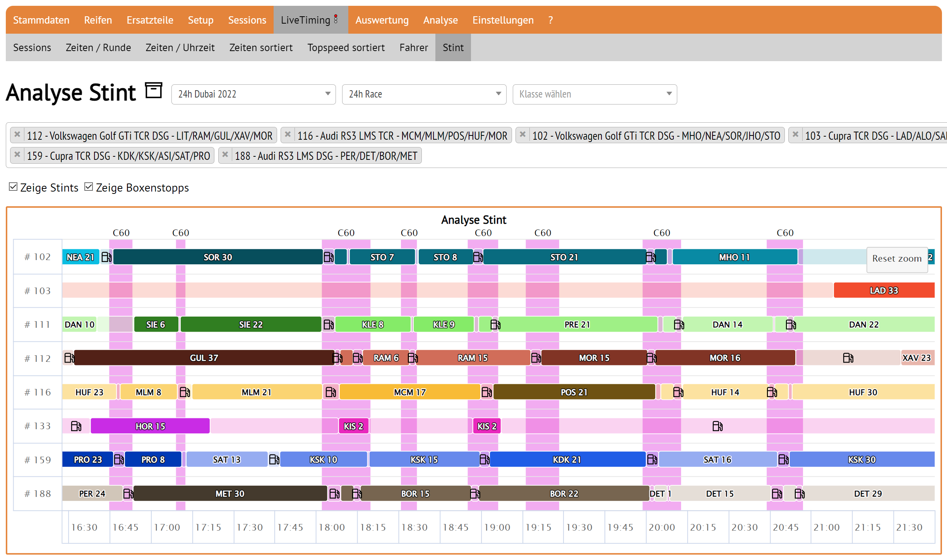Enable the Zeige Stints visibility toggle
The width and height of the screenshot is (947, 560).
(x=15, y=187)
